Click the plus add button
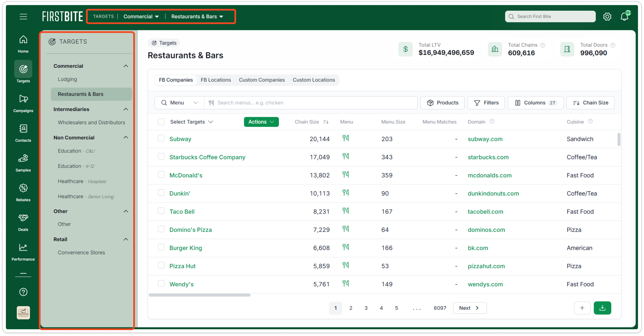 [582, 308]
